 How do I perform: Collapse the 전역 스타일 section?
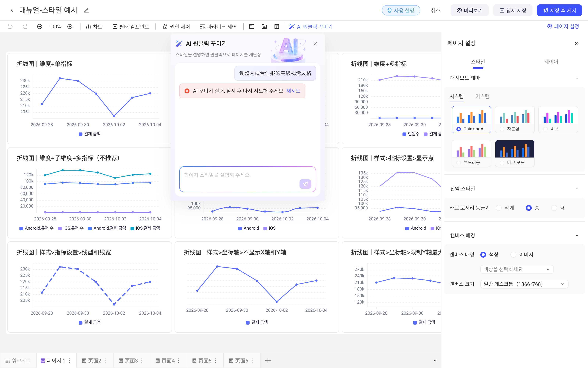577,189
